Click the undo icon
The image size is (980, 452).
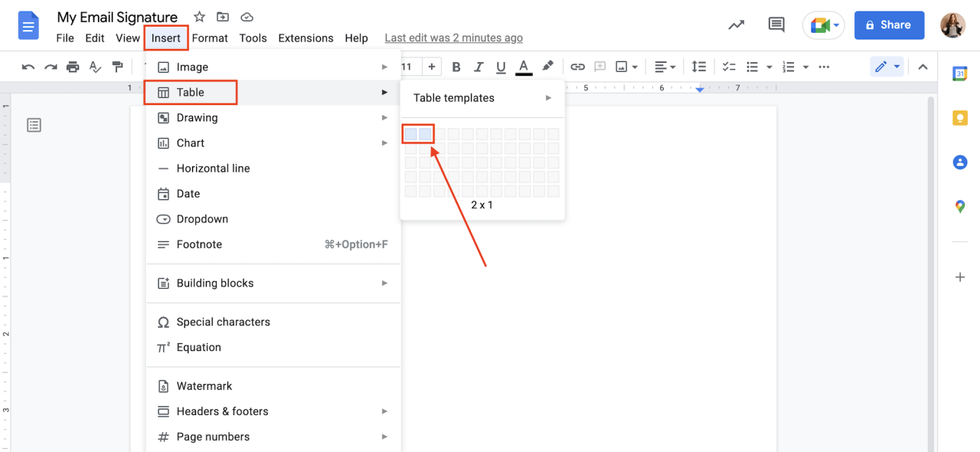pos(28,67)
